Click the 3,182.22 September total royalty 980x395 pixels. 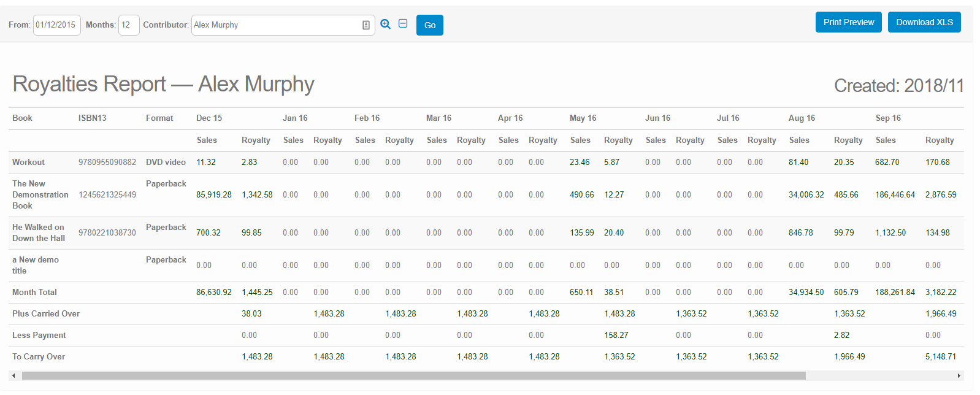point(941,292)
